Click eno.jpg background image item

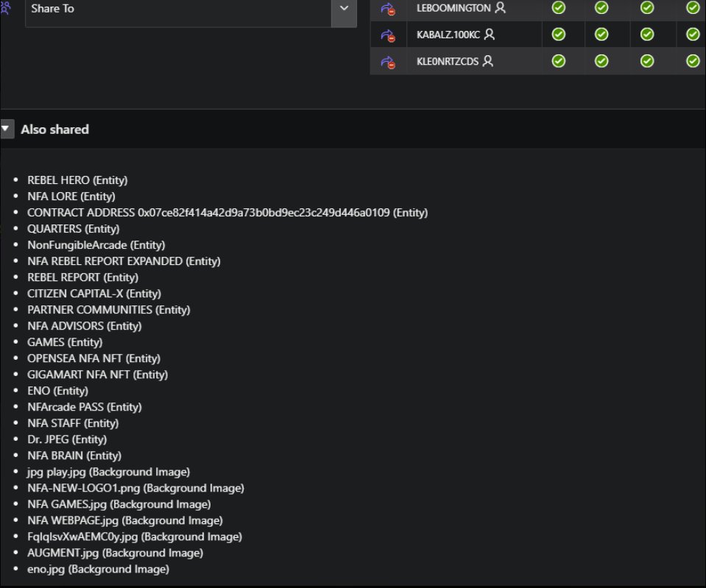point(98,569)
